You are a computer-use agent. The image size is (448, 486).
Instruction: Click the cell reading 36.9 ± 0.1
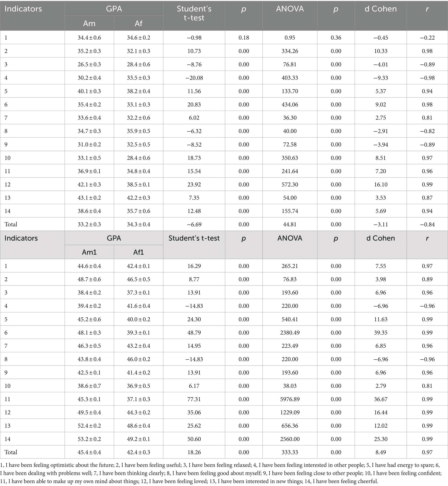tap(89, 171)
